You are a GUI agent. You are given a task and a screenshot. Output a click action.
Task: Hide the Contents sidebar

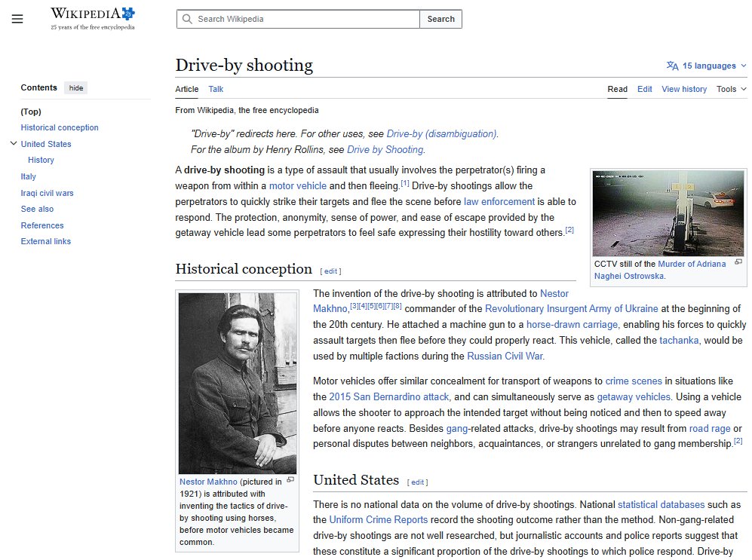click(75, 87)
